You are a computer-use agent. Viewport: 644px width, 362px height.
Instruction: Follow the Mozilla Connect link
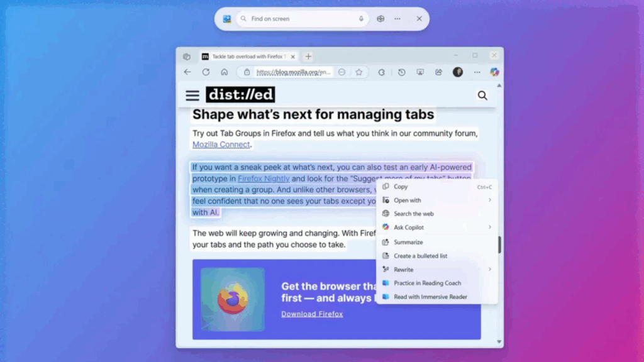[221, 145]
